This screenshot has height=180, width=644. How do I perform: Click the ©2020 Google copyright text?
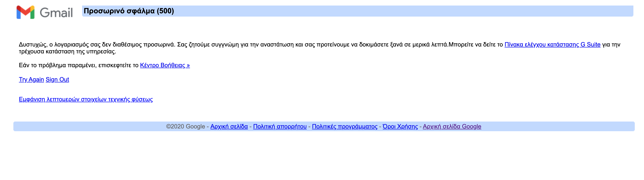coord(185,127)
